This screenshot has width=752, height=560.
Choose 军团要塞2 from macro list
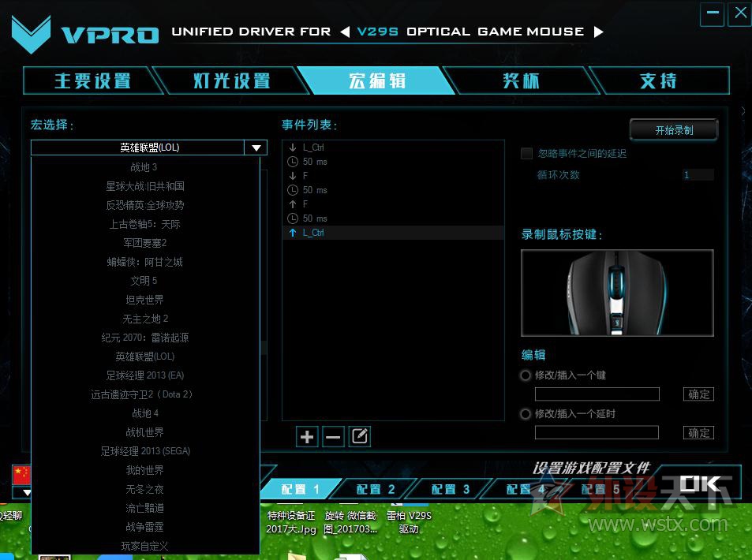click(x=145, y=243)
